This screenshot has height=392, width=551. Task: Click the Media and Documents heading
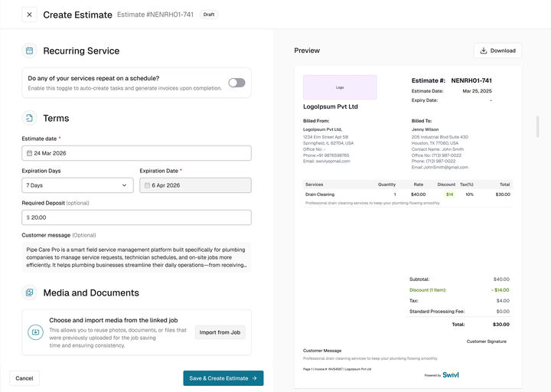coord(91,293)
